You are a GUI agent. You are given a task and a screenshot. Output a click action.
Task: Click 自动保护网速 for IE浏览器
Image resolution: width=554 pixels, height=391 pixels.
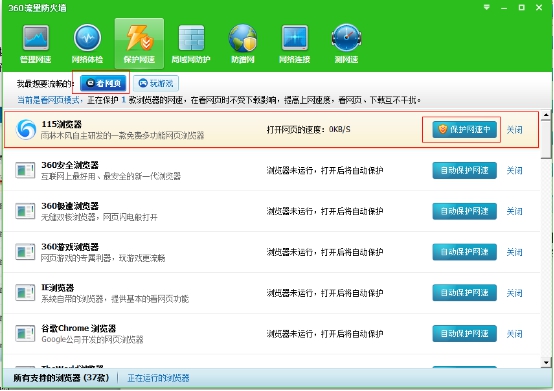(x=465, y=293)
